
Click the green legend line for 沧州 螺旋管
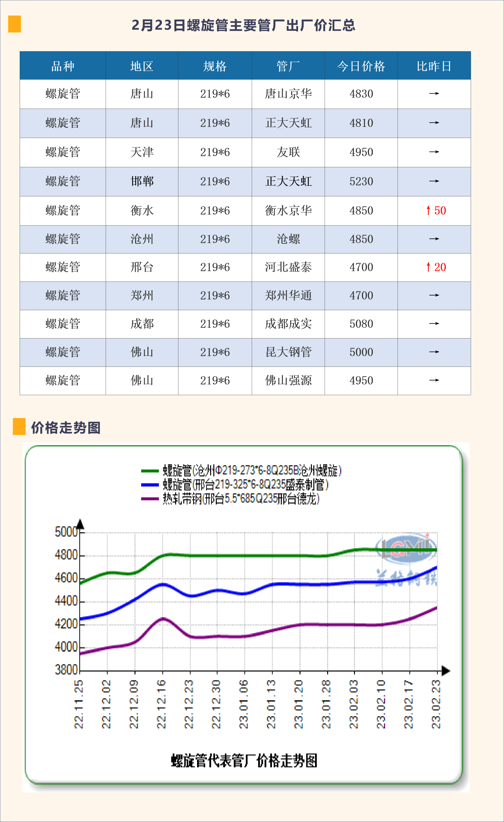click(150, 471)
